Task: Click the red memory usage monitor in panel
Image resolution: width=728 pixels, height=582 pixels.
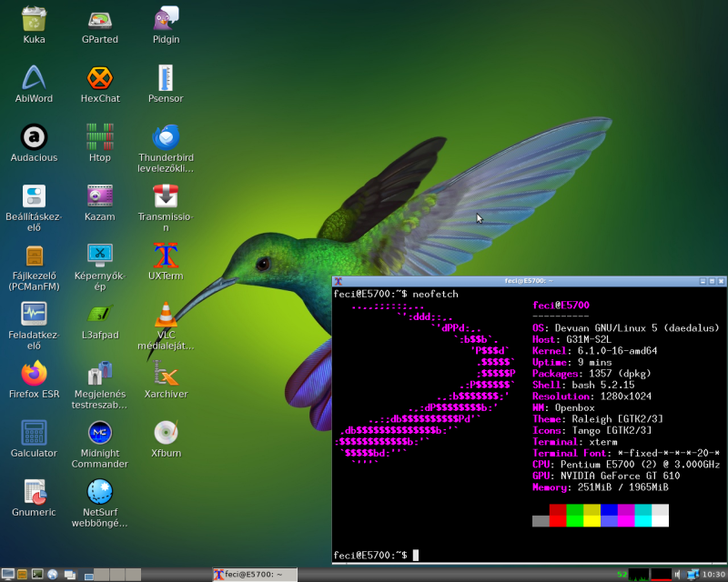Action: pos(662,575)
